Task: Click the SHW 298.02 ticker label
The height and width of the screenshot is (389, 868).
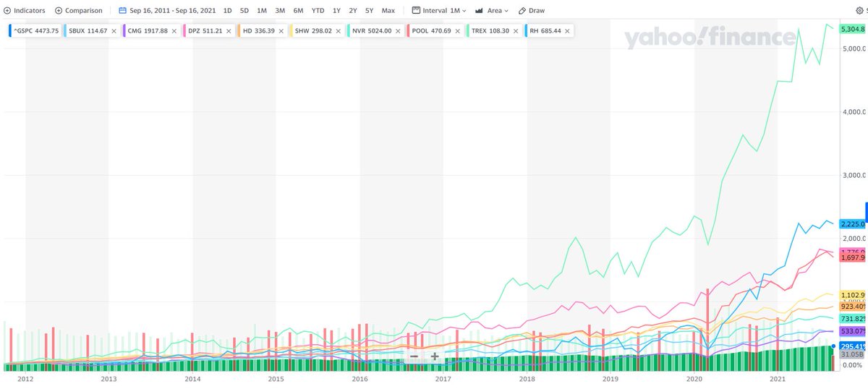Action: (x=312, y=31)
